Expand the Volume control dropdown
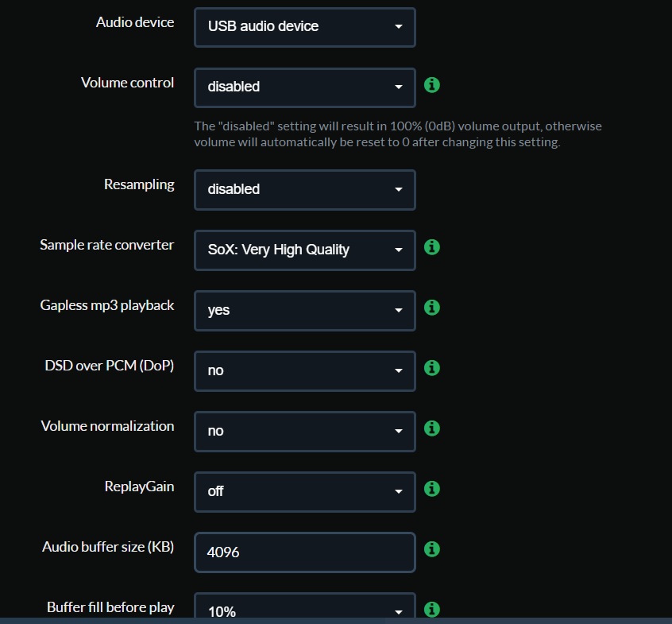The width and height of the screenshot is (672, 624). pyautogui.click(x=305, y=87)
